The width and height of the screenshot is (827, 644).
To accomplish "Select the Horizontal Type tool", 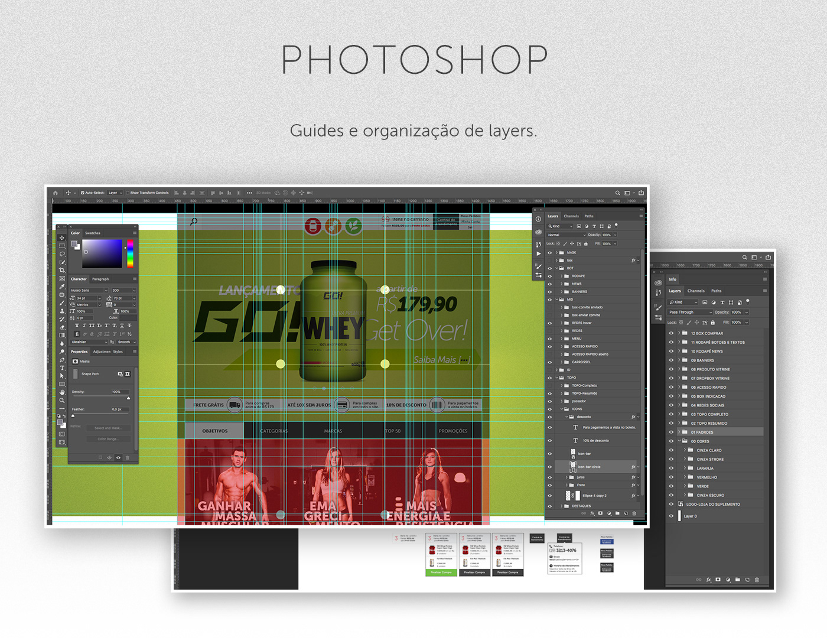I will click(62, 367).
